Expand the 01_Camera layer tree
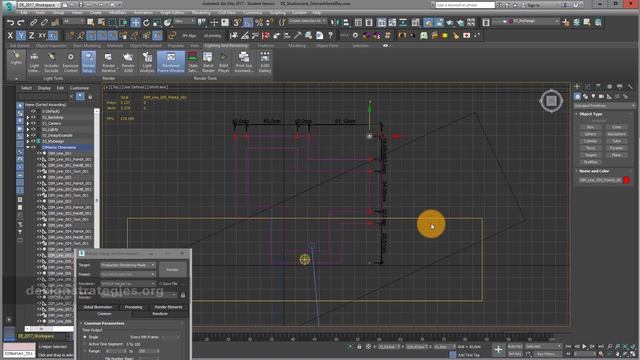640x360 pixels. [28, 123]
